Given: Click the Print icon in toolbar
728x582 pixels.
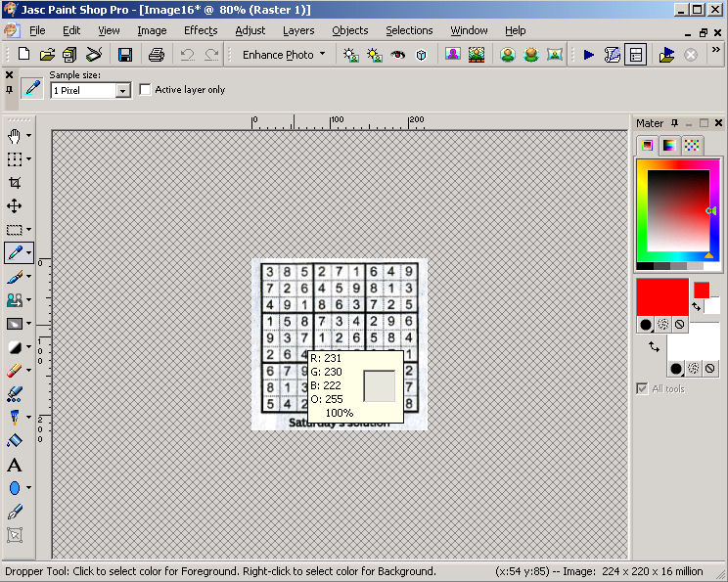Looking at the screenshot, I should coord(156,55).
